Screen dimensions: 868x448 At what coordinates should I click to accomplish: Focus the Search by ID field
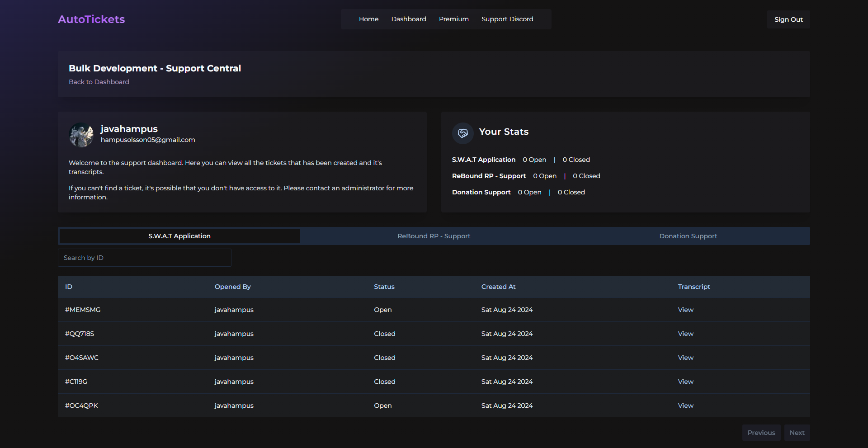pyautogui.click(x=145, y=258)
